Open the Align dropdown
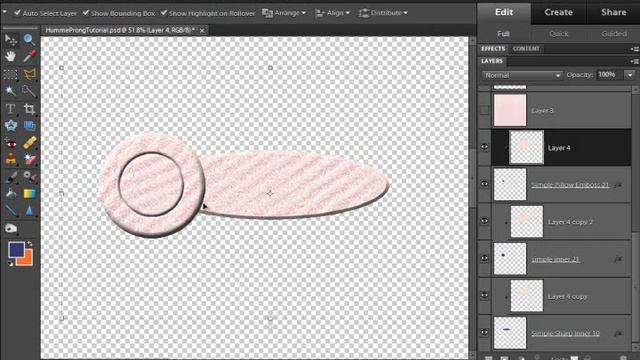This screenshot has height=360, width=640. coord(333,13)
